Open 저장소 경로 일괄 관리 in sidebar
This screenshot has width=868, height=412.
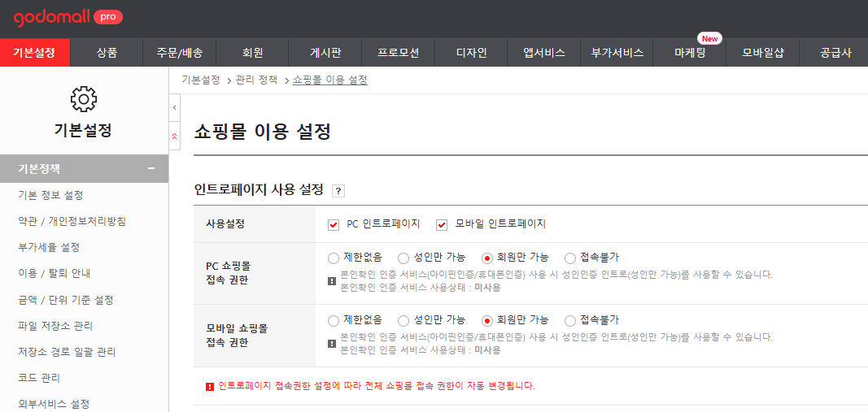(x=67, y=352)
